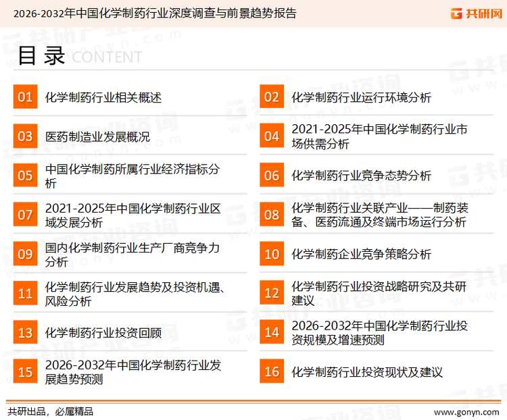Select the orange 02 number badge
Image resolution: width=507 pixels, height=420 pixels.
pyautogui.click(x=272, y=97)
